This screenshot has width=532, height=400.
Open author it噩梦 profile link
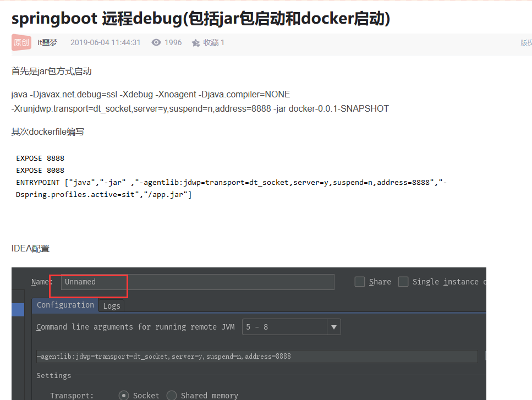[x=47, y=42]
